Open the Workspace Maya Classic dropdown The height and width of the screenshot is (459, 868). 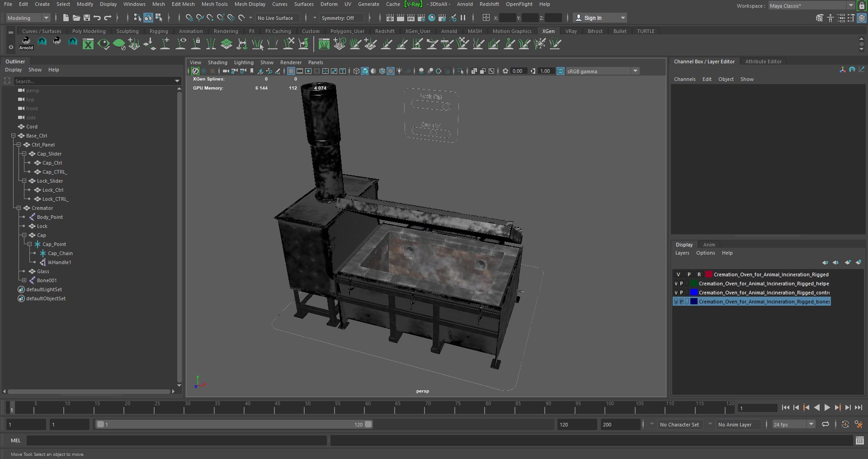[x=811, y=6]
